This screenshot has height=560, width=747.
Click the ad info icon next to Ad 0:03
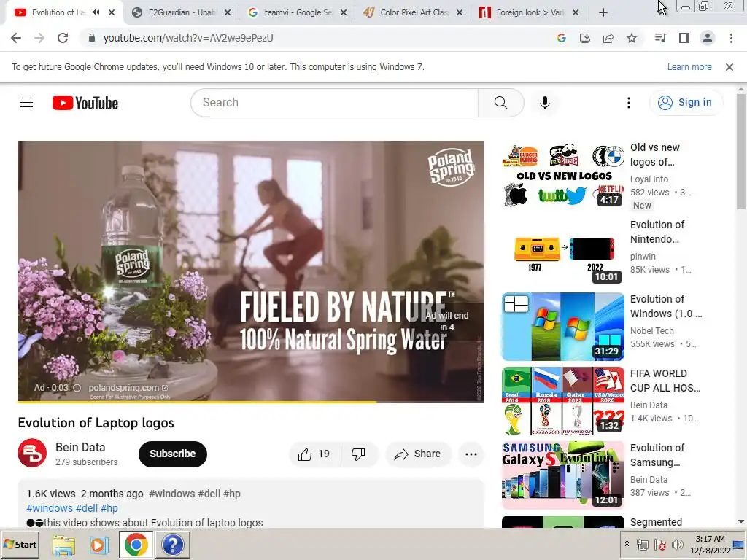pyautogui.click(x=77, y=388)
